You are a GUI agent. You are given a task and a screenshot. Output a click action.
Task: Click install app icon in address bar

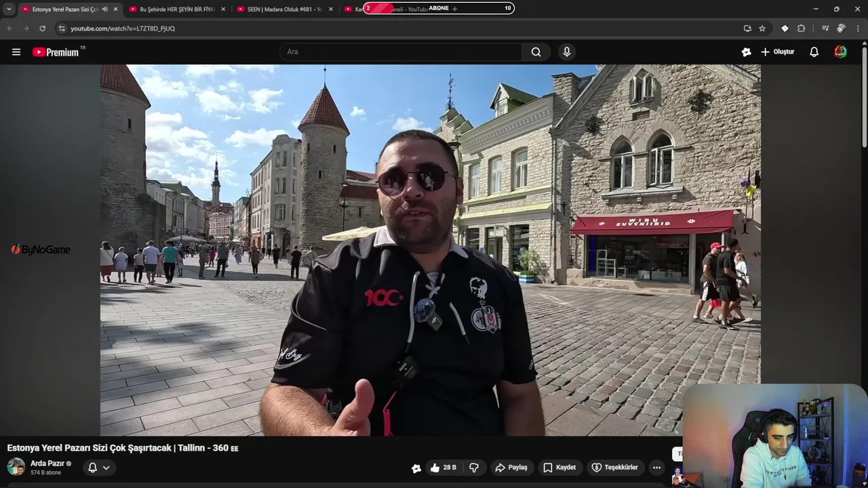747,28
